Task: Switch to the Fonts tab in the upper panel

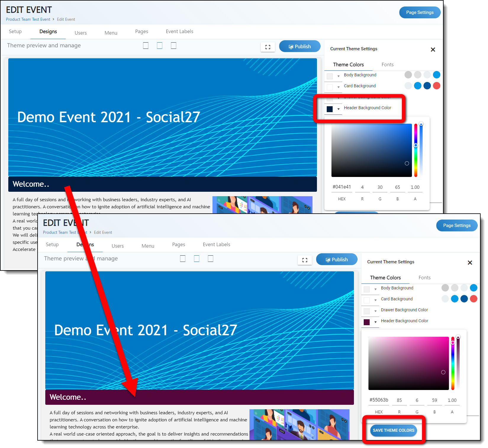Action: point(387,65)
